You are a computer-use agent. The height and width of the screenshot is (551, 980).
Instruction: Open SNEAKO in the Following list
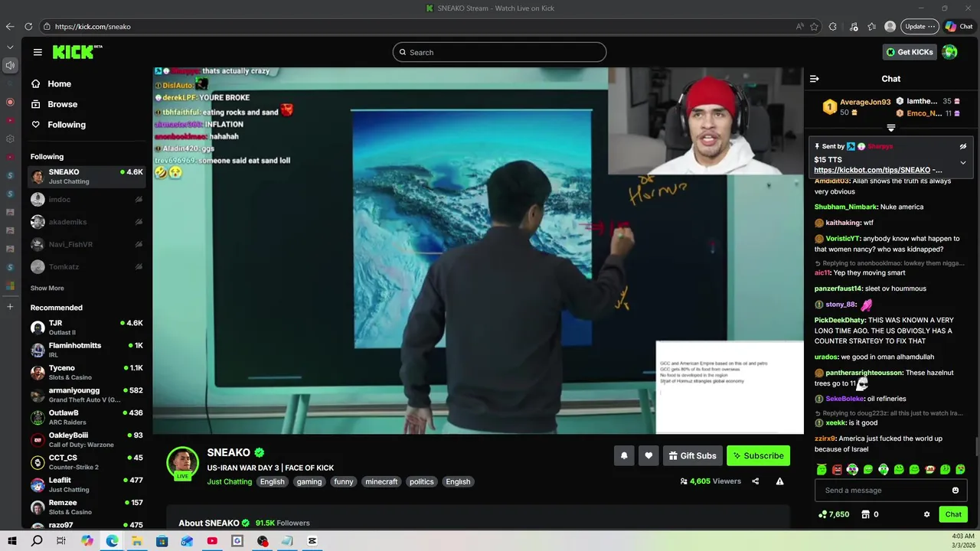(87, 177)
